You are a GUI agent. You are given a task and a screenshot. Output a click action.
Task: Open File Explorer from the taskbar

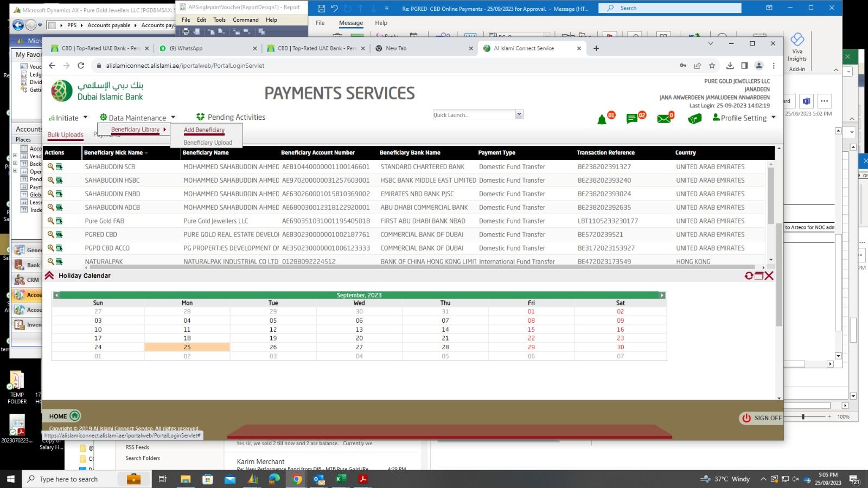186,479
